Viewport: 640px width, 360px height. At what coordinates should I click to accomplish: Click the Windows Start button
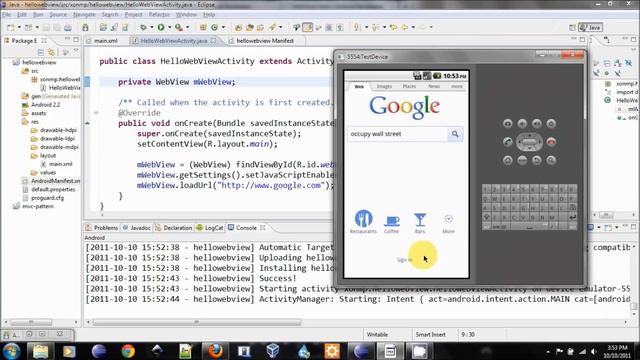[x=11, y=351]
